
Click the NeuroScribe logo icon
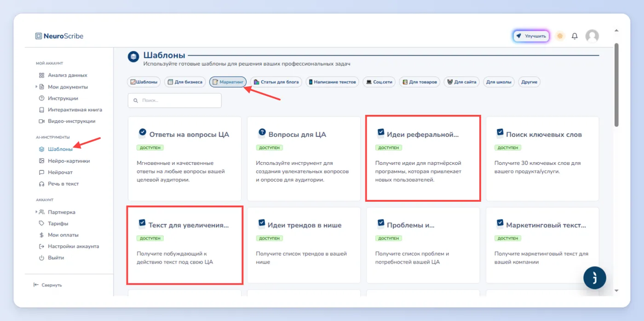click(x=38, y=36)
